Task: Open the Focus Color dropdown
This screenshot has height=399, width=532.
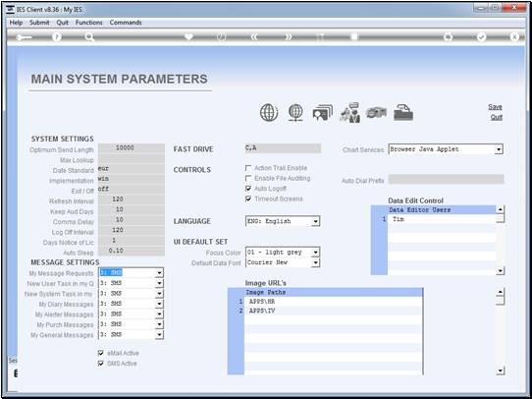Action: (x=315, y=253)
